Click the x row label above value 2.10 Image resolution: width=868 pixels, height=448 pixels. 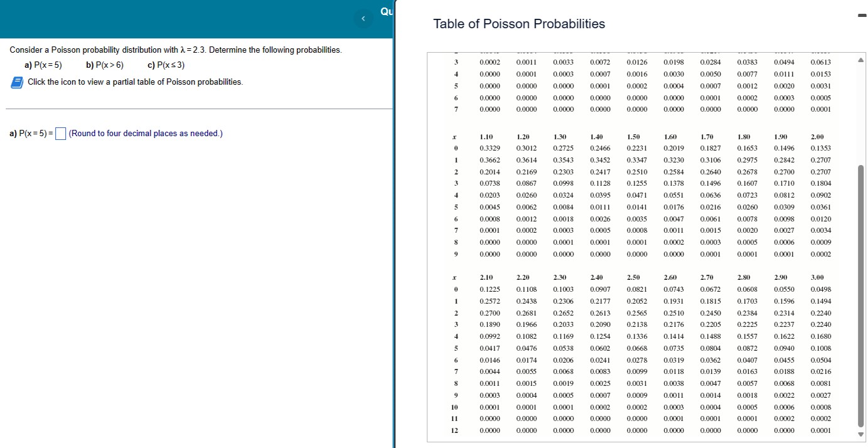coord(456,277)
